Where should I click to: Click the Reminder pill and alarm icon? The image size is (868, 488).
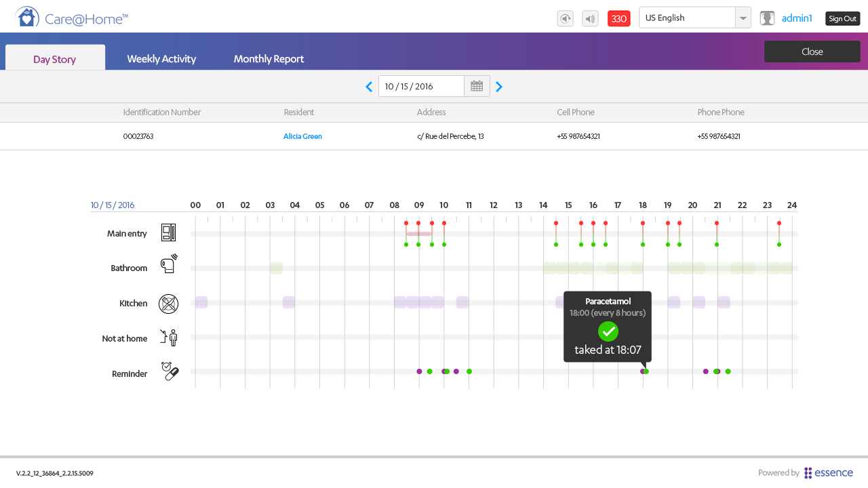click(170, 371)
